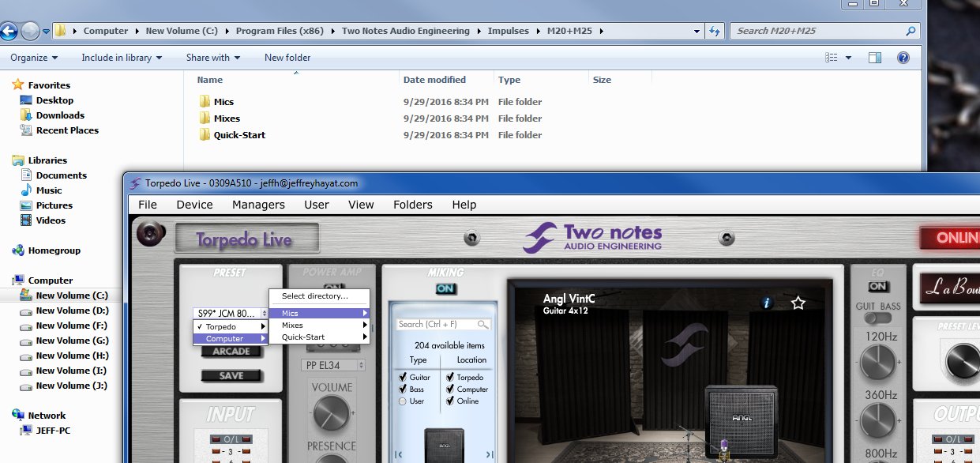Click the magnifier icon in cabinet search
This screenshot has height=463, width=980.
click(483, 325)
